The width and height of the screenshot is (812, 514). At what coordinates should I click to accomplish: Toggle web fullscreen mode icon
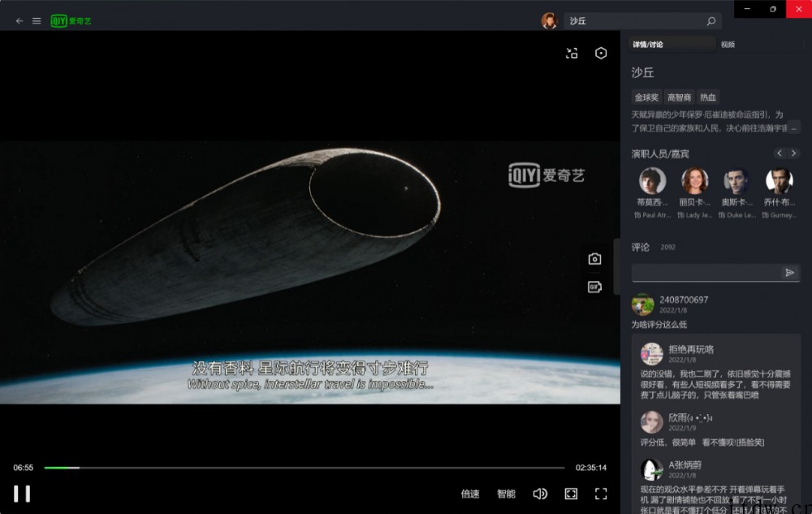point(571,494)
